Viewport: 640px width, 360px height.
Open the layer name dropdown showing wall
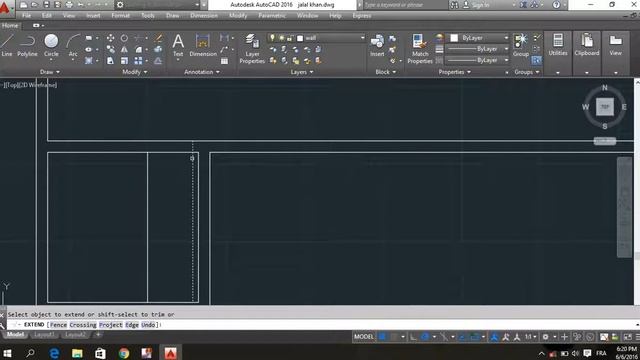[x=316, y=38]
